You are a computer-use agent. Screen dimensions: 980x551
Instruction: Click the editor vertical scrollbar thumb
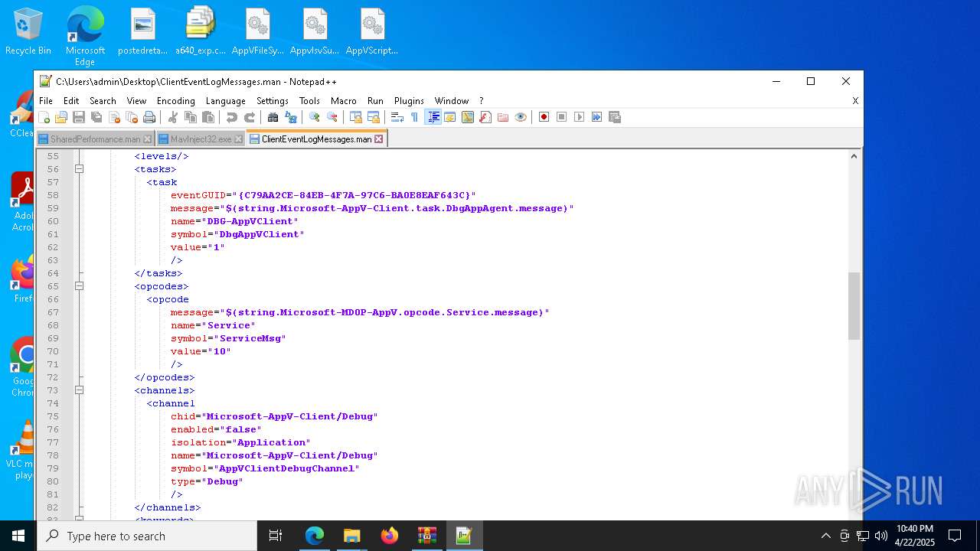coord(854,306)
